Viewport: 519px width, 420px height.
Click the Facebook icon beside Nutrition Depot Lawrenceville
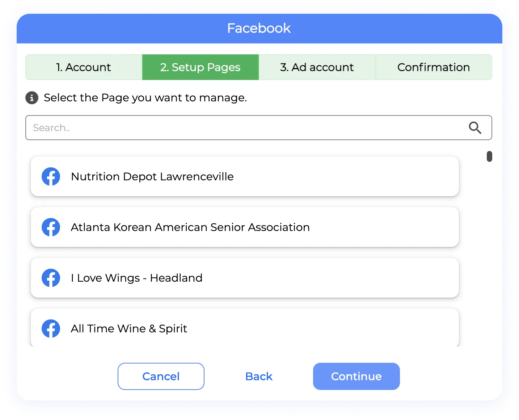pos(51,177)
